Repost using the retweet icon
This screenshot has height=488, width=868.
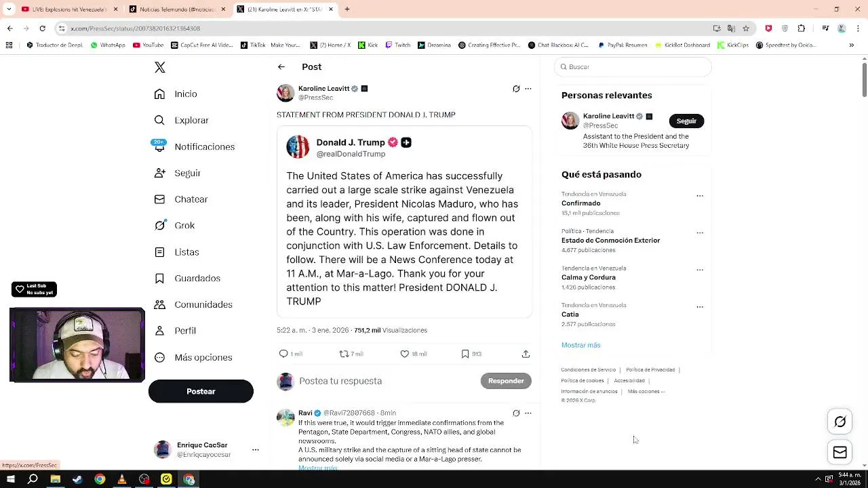click(x=344, y=354)
